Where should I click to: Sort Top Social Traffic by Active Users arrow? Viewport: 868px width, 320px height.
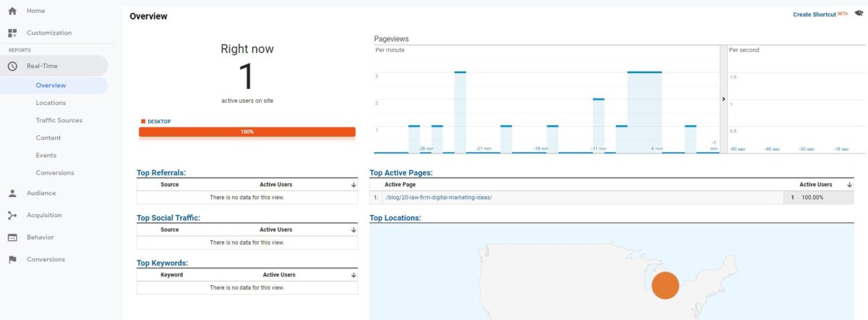click(x=353, y=230)
